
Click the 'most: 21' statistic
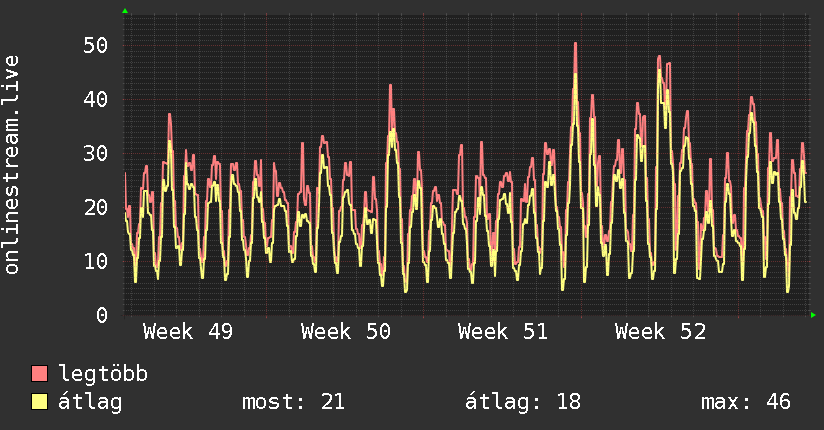pyautogui.click(x=293, y=402)
